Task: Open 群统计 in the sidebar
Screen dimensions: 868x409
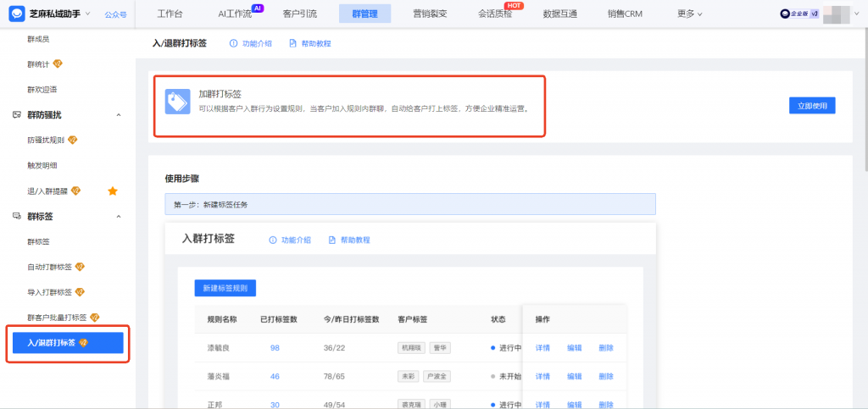Action: click(38, 64)
